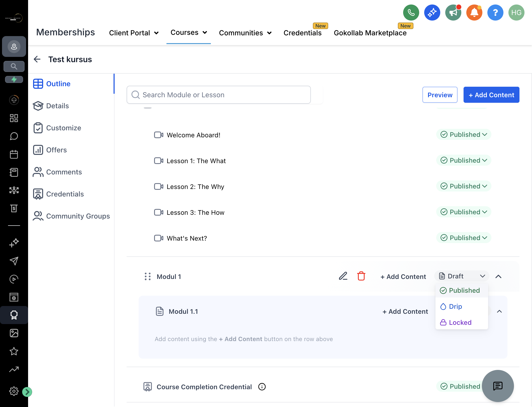Collapse Modul 1 using the chevron up arrow
Viewport: 532px width, 407px height.
pos(498,276)
